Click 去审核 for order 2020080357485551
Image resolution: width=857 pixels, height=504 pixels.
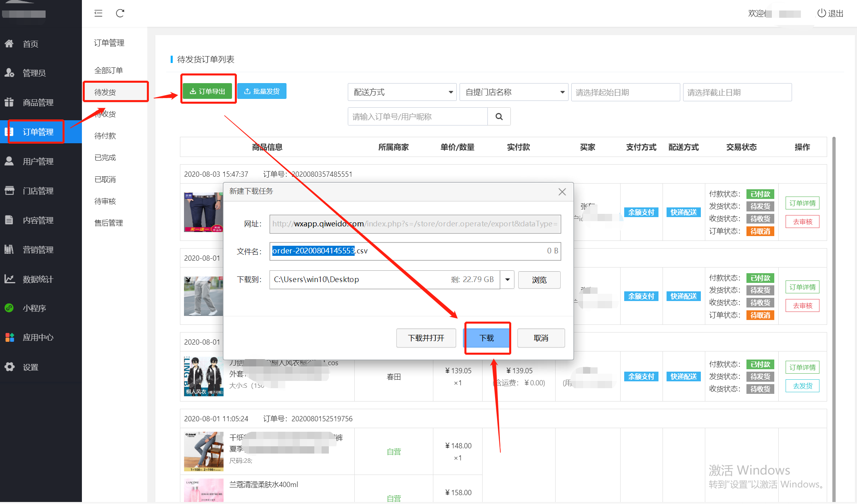pyautogui.click(x=803, y=222)
